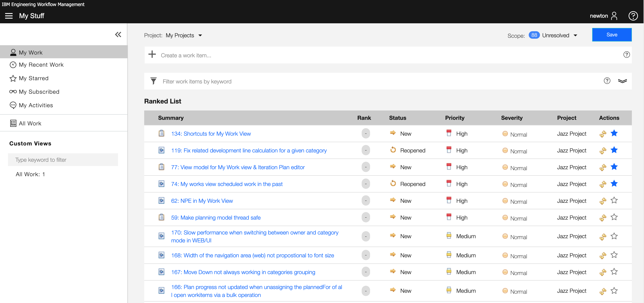Image resolution: width=644 pixels, height=303 pixels.
Task: Go to My Recent Work
Action: coord(41,65)
